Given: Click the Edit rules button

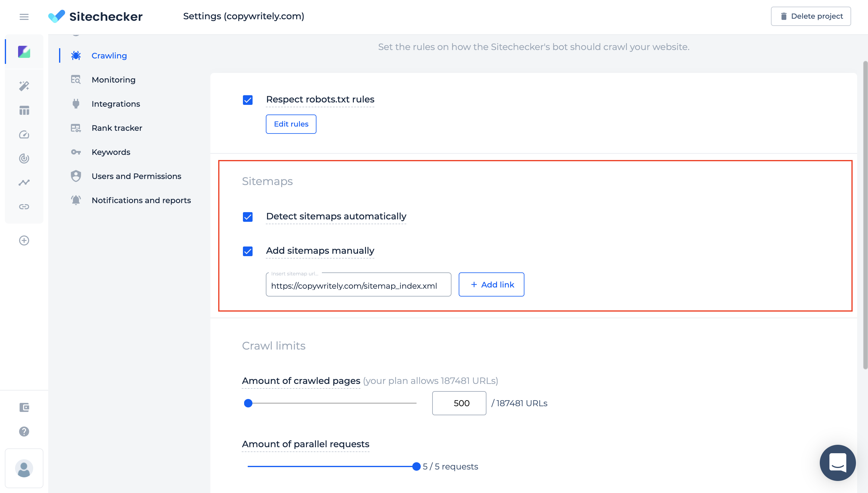Looking at the screenshot, I should coord(290,124).
